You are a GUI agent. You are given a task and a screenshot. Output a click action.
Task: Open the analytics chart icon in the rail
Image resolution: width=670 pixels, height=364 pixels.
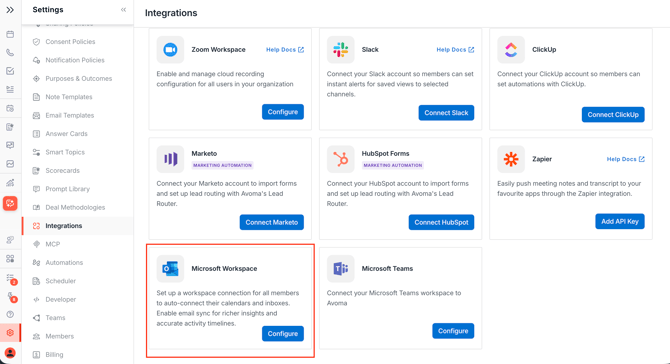10,183
